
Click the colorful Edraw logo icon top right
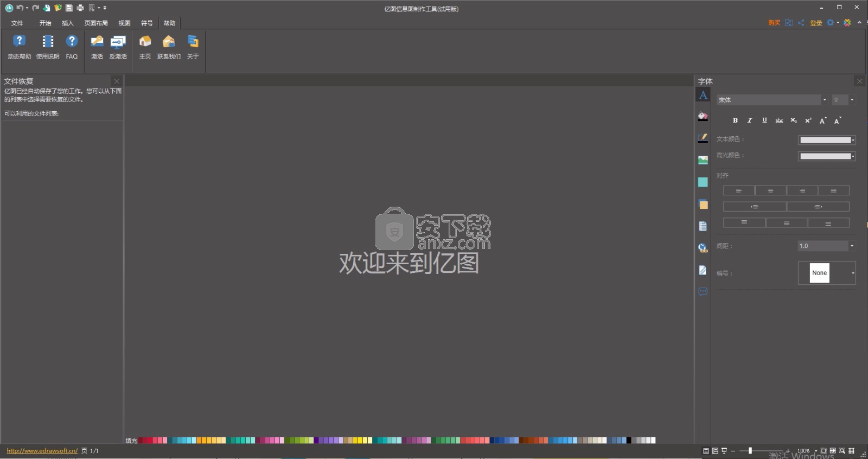click(847, 23)
